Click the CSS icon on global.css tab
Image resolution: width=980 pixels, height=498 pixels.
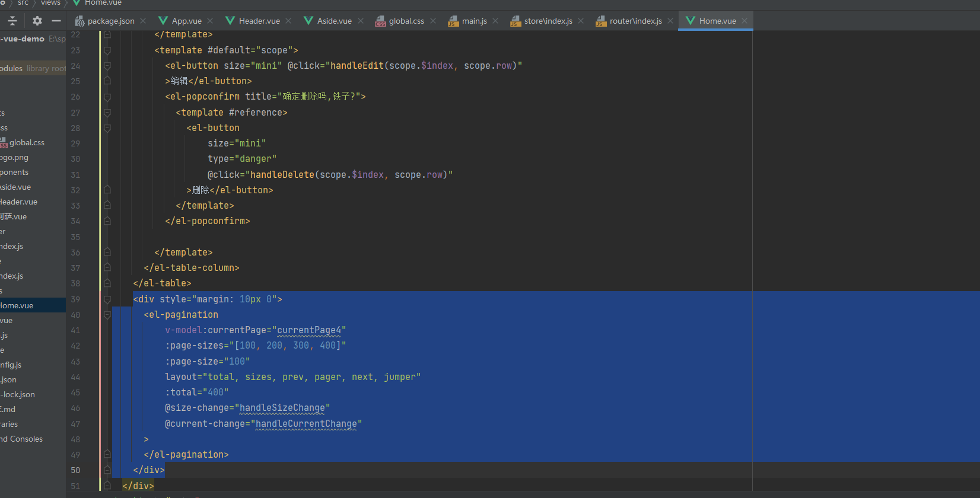[380, 21]
